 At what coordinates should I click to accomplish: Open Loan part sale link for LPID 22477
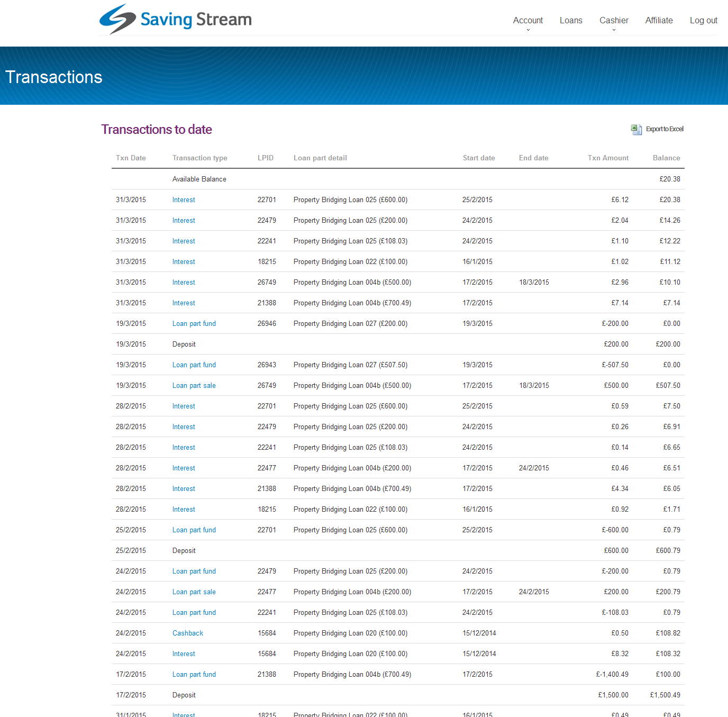(194, 592)
